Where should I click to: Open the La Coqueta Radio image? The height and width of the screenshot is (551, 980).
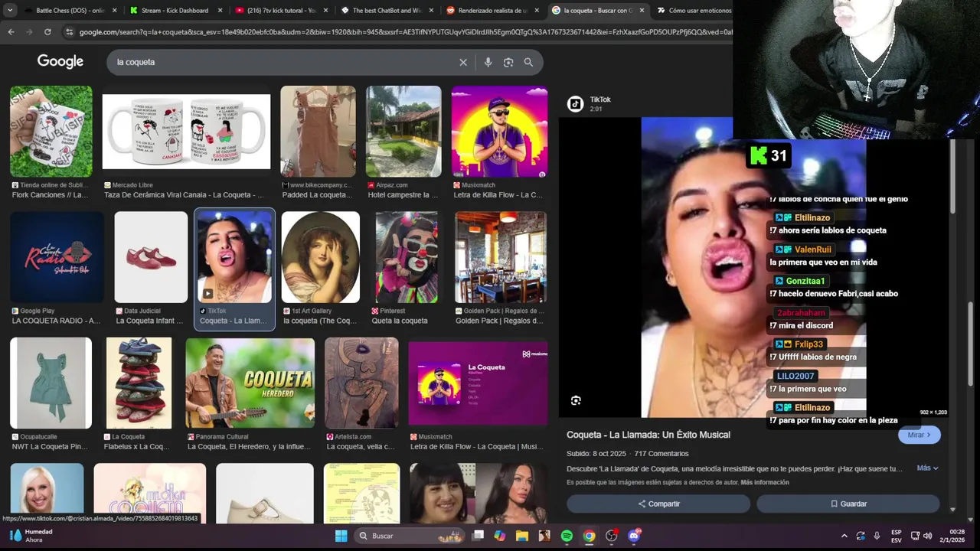[57, 257]
